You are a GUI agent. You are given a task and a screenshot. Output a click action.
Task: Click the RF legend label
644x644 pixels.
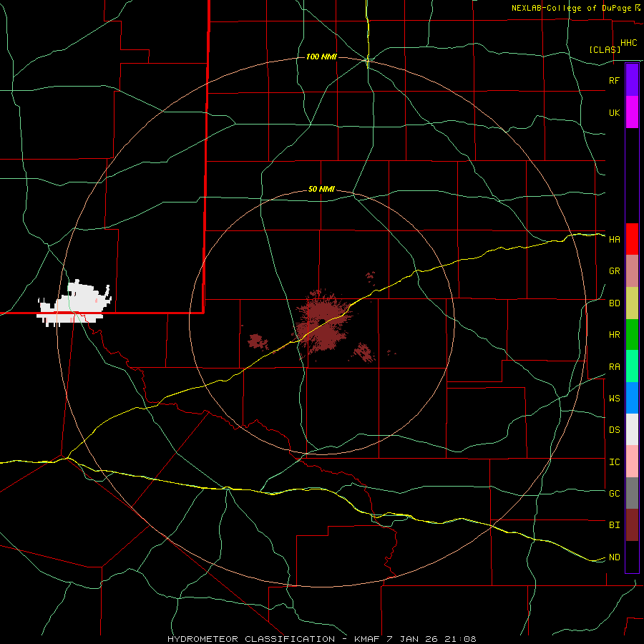tap(614, 80)
